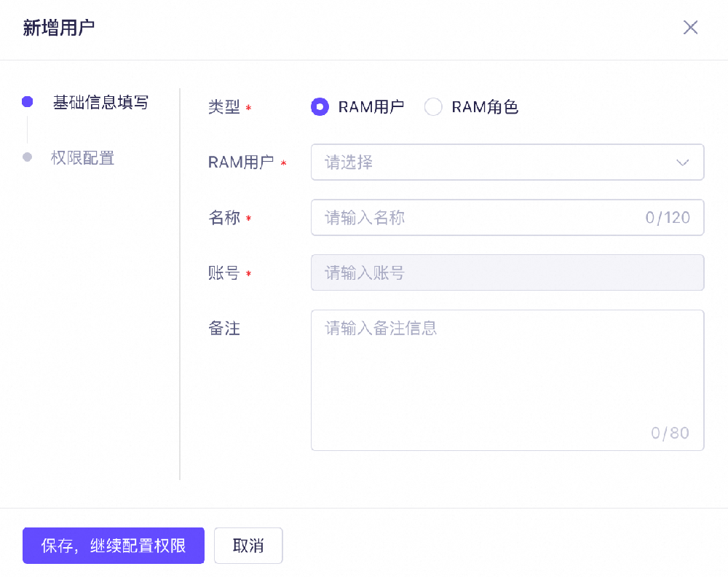Click the 取消 button
This screenshot has height=577, width=728.
[248, 546]
